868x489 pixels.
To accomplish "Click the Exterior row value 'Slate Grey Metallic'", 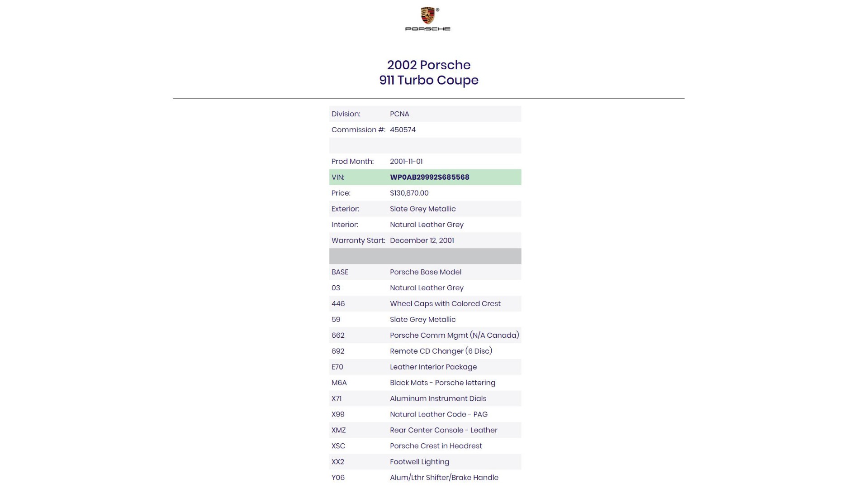I will pyautogui.click(x=423, y=209).
